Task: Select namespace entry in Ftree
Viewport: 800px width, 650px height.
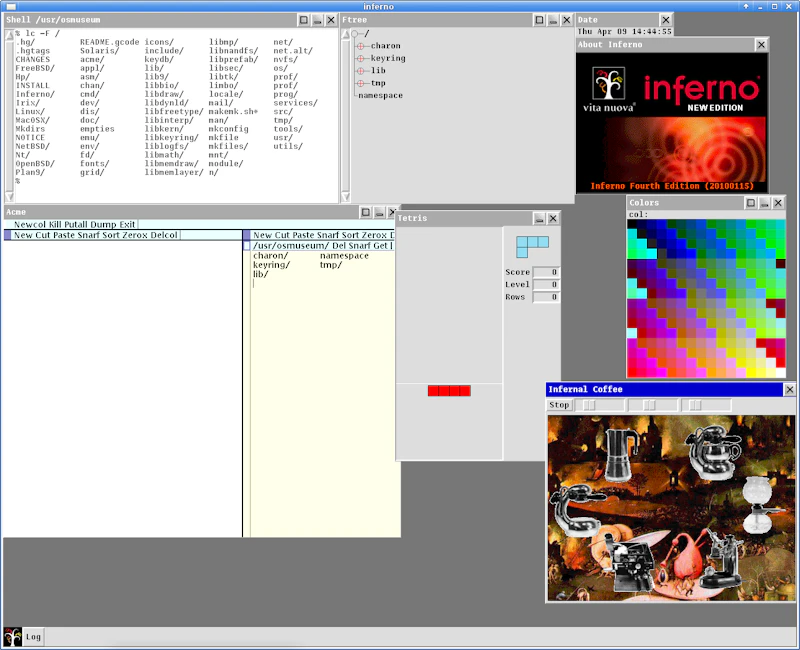Action: click(x=381, y=95)
